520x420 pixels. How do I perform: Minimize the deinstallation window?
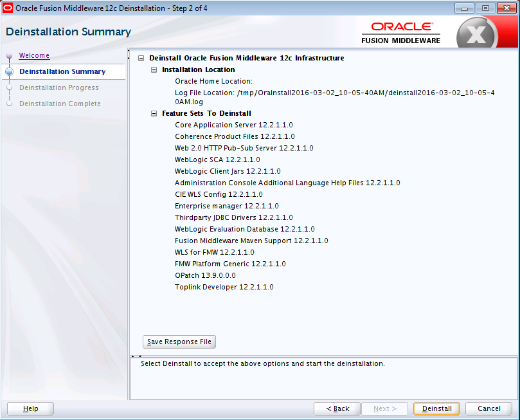point(464,8)
